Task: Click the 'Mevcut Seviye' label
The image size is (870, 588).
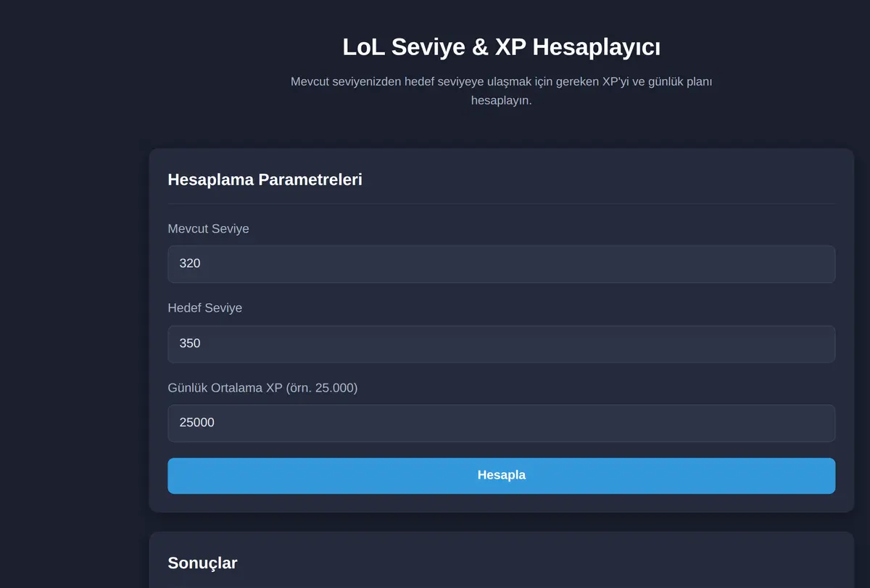Action: (208, 228)
